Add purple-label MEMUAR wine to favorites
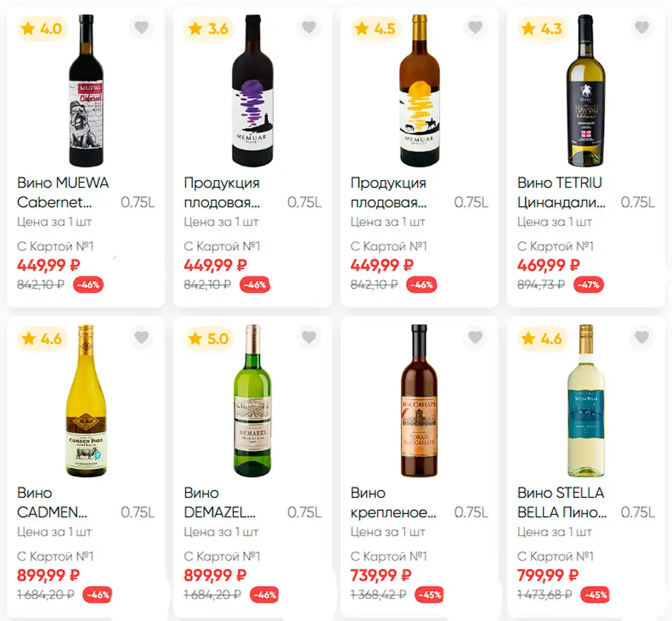672x621 pixels. coord(308,28)
